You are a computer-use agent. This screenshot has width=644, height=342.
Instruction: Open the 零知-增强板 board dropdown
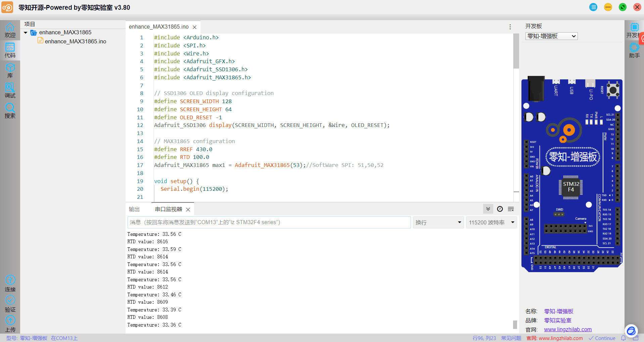[x=551, y=36]
